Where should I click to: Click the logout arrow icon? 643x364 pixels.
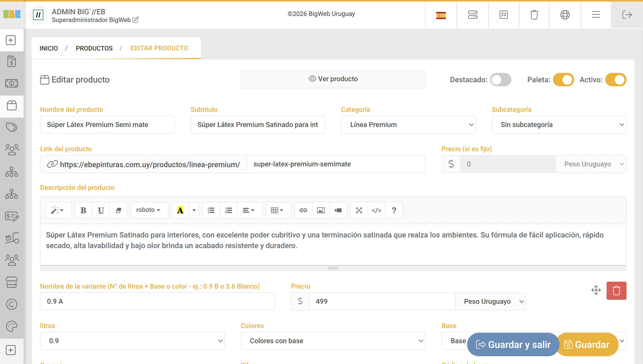[x=627, y=15]
